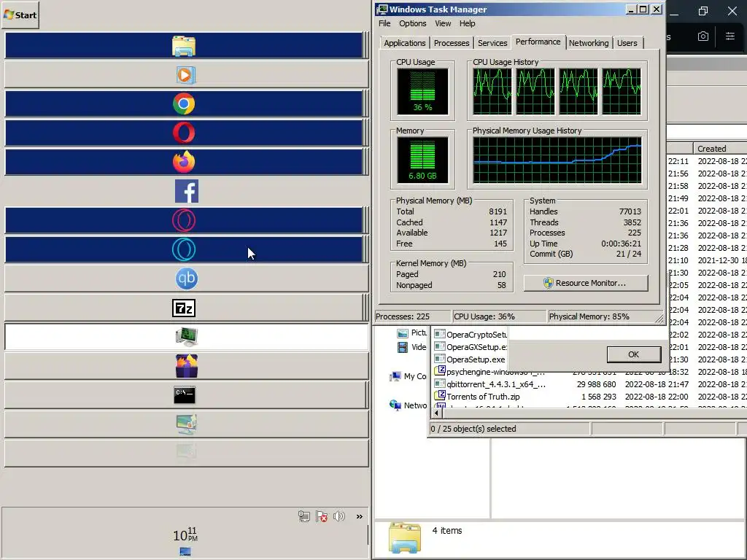Open Pictures in the navigation pane
The height and width of the screenshot is (560, 747).
[x=412, y=332]
